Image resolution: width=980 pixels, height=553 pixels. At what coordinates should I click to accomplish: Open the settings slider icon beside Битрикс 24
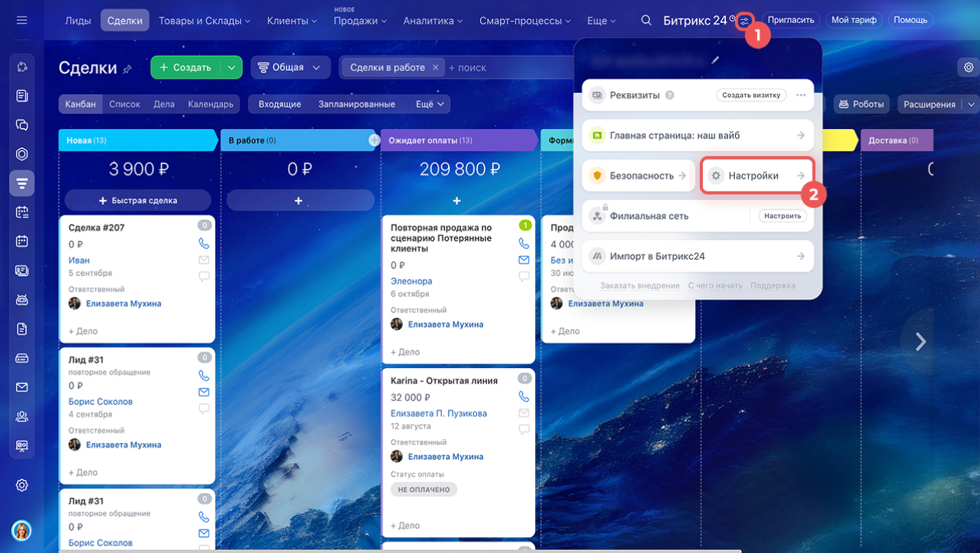click(x=744, y=21)
